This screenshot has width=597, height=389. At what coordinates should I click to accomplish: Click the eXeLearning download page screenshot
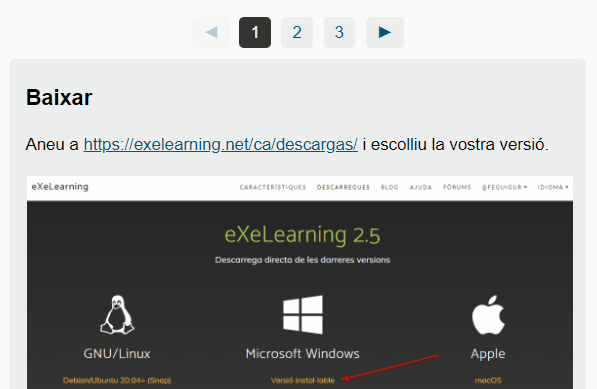point(300,282)
